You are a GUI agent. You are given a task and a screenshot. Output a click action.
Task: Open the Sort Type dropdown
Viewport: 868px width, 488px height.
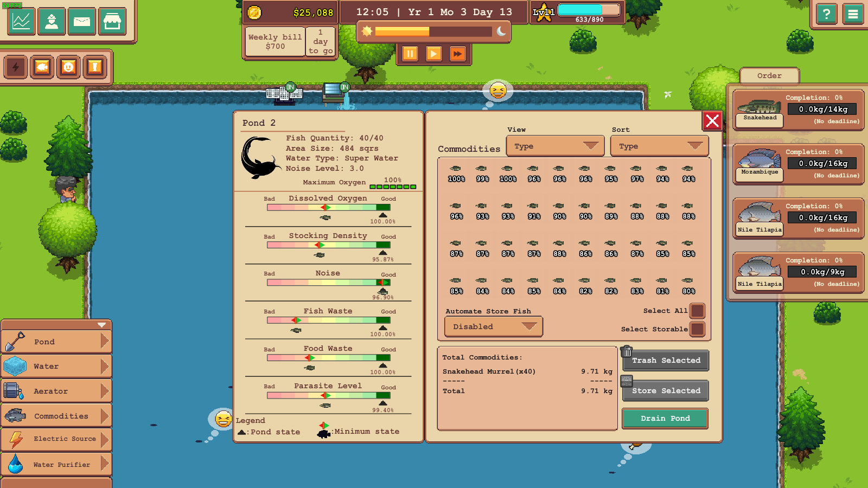point(659,145)
